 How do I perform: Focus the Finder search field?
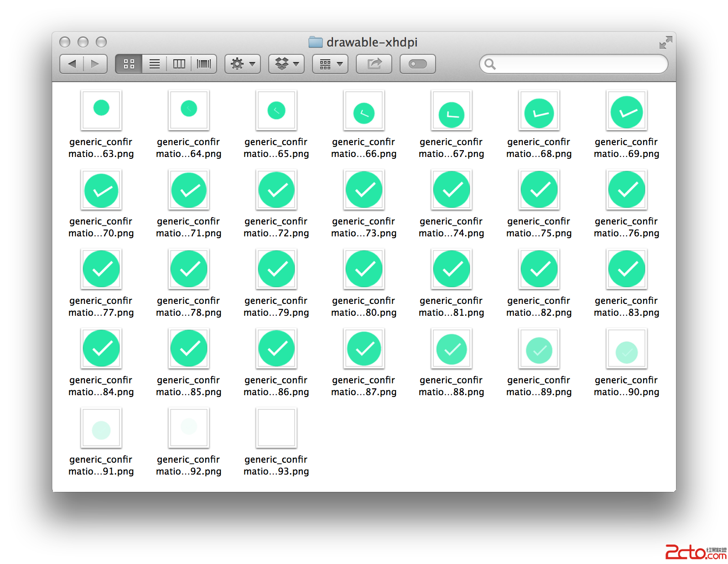[x=574, y=64]
